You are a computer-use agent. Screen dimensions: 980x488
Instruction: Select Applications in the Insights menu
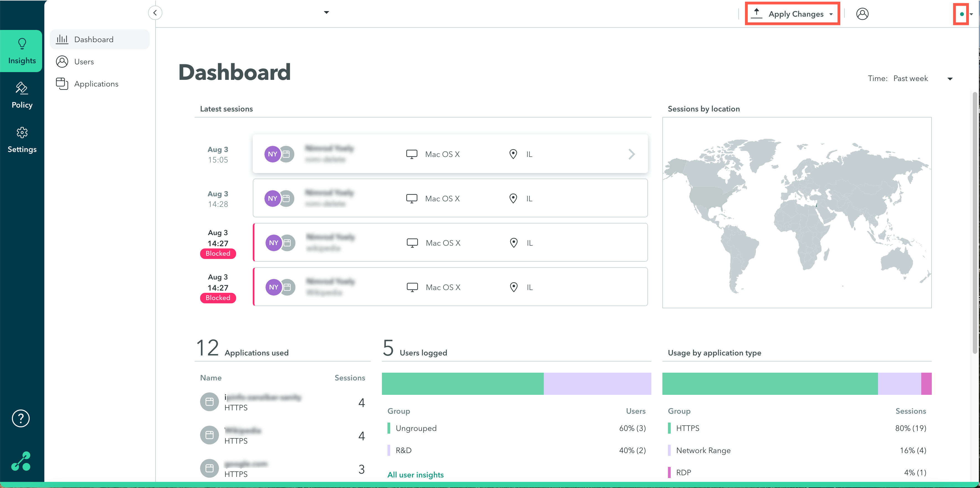pyautogui.click(x=96, y=84)
